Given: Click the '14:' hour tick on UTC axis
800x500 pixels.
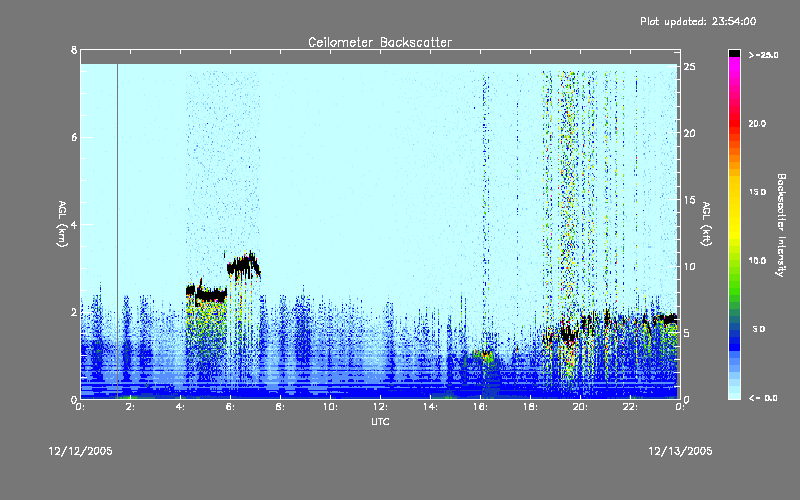Looking at the screenshot, I should [x=430, y=407].
